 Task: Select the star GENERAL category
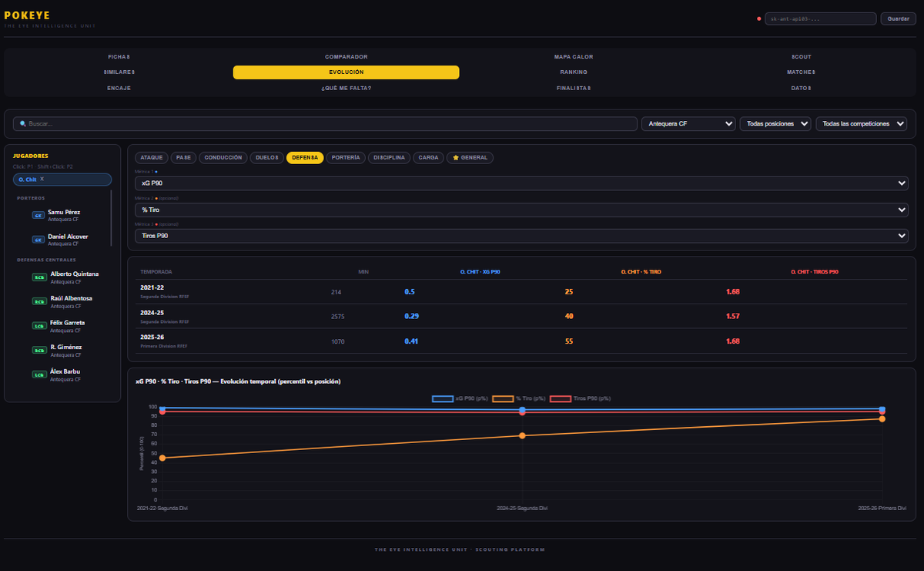(x=470, y=157)
